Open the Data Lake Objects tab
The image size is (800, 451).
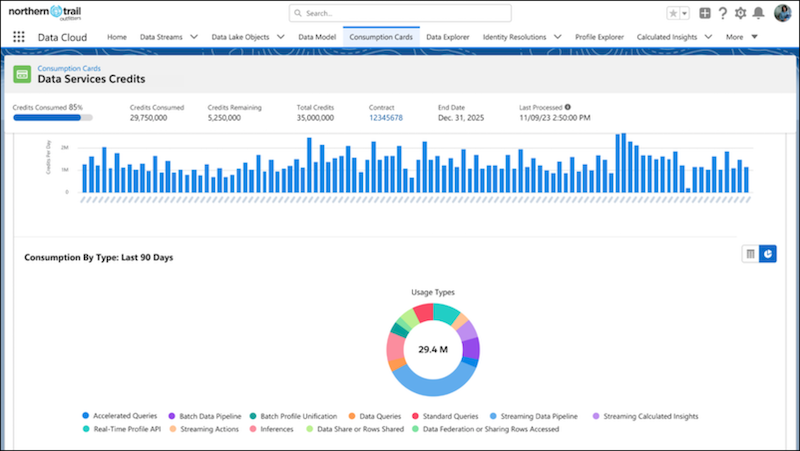click(240, 37)
